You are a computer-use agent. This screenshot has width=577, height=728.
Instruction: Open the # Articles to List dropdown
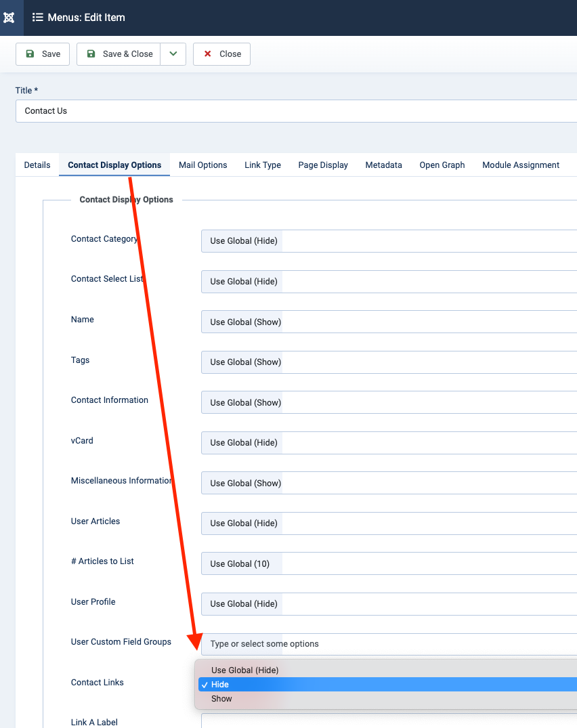coord(389,563)
